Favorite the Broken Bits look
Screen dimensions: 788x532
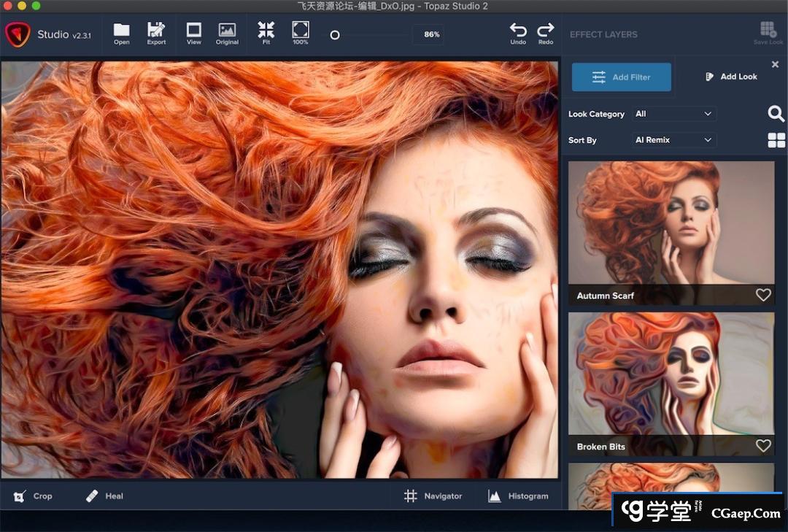[763, 446]
